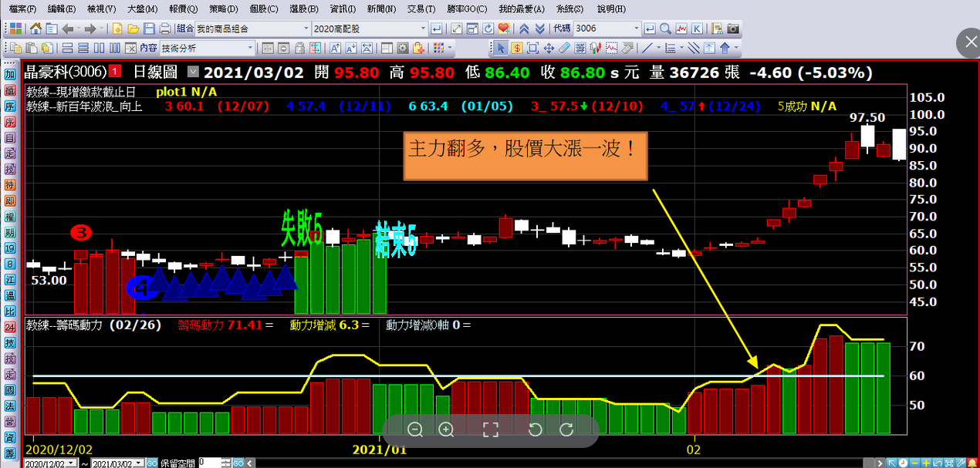Viewport: 980px width, 468px height.
Task: Click the camera screenshot icon
Action: [x=733, y=29]
